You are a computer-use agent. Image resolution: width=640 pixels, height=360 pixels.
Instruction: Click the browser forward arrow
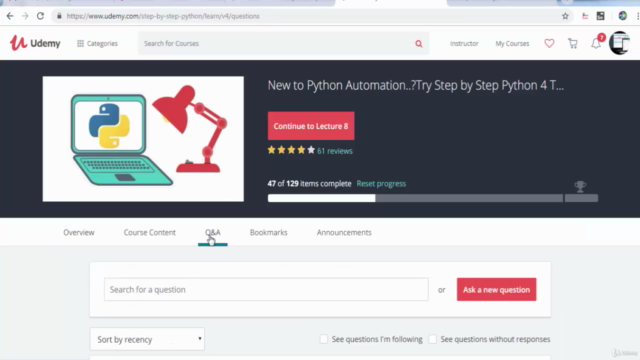coord(25,16)
